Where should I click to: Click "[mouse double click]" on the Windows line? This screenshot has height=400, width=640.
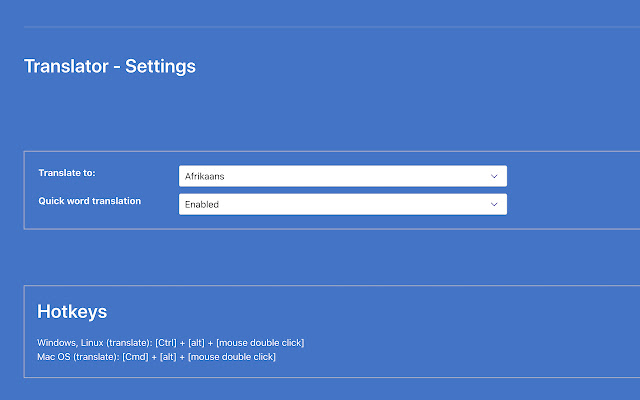(260, 343)
